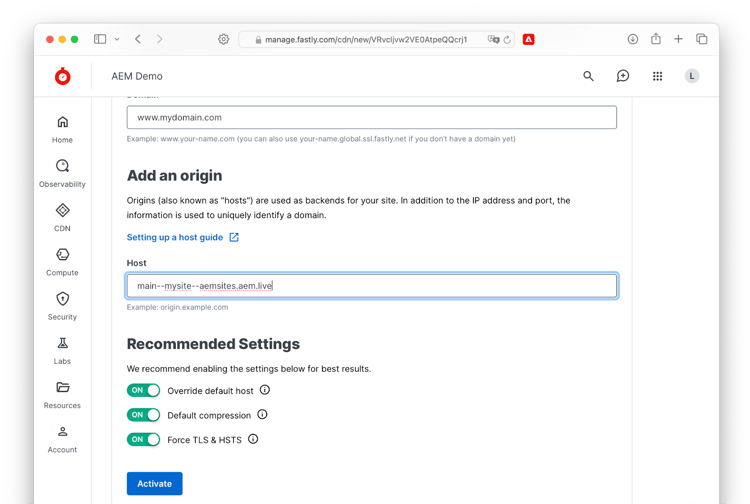Show info for Override default host
Image resolution: width=750 pixels, height=504 pixels.
265,390
